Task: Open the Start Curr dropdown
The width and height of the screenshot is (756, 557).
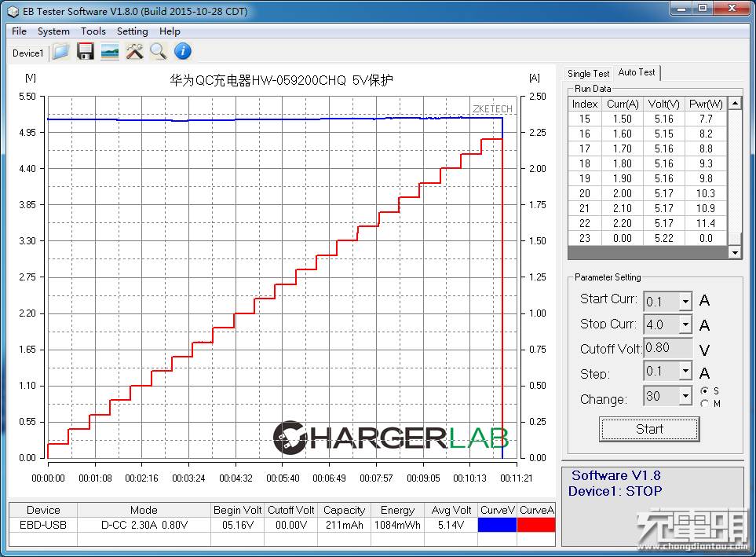Action: [685, 302]
